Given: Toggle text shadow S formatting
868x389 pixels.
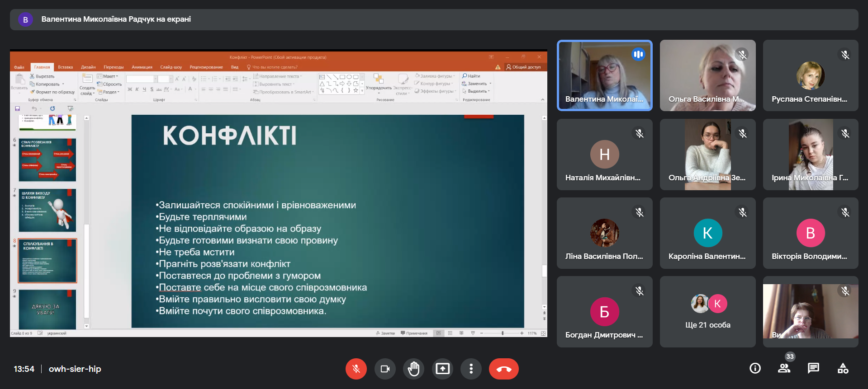Looking at the screenshot, I should 152,89.
